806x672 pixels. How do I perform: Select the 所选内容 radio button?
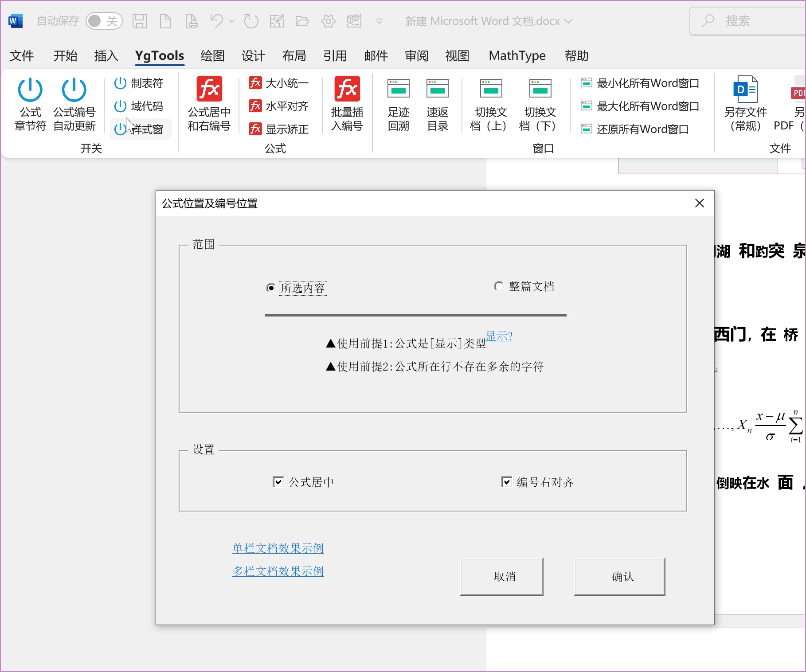[x=270, y=288]
